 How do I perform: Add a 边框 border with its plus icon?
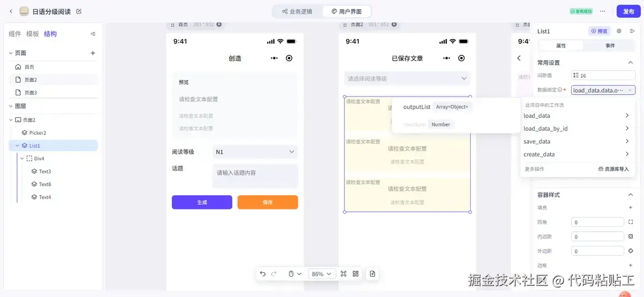pos(631,265)
